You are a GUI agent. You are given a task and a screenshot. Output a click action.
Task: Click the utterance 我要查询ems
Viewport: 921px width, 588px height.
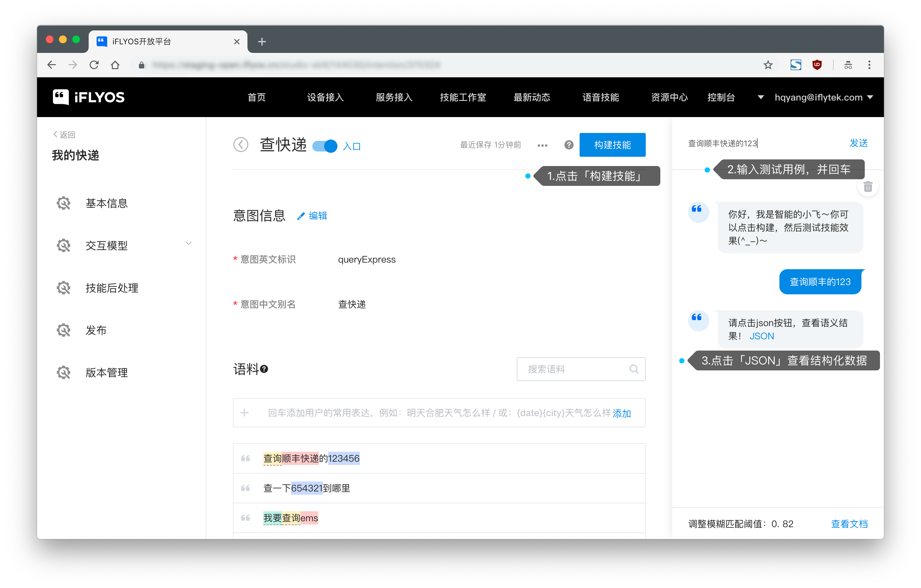(x=291, y=518)
